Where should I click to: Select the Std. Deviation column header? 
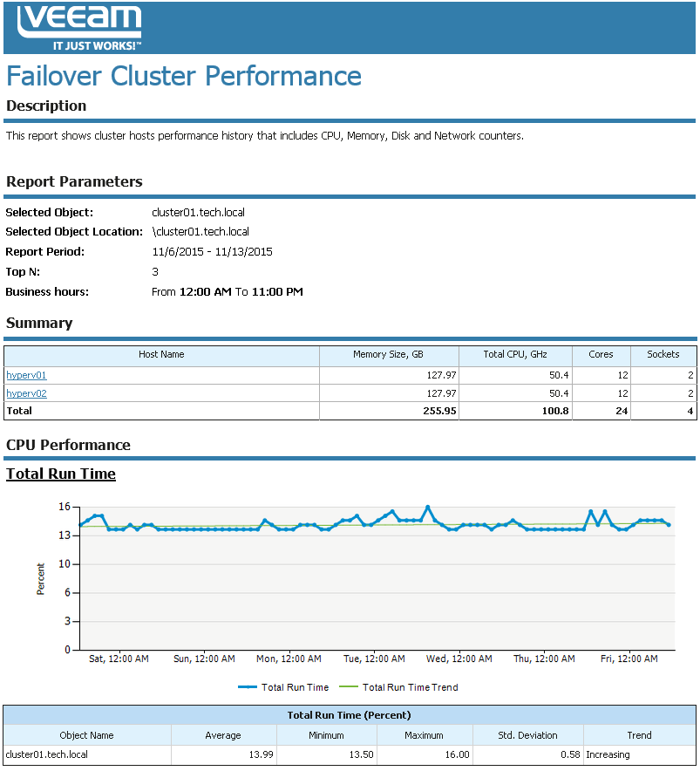point(527,735)
